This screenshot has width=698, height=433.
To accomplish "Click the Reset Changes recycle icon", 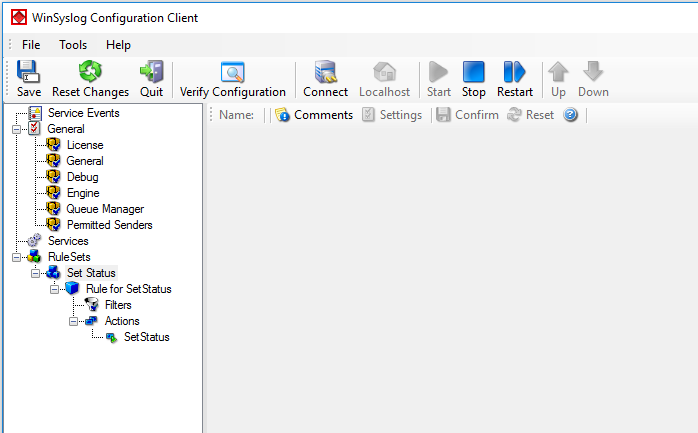I will point(90,72).
